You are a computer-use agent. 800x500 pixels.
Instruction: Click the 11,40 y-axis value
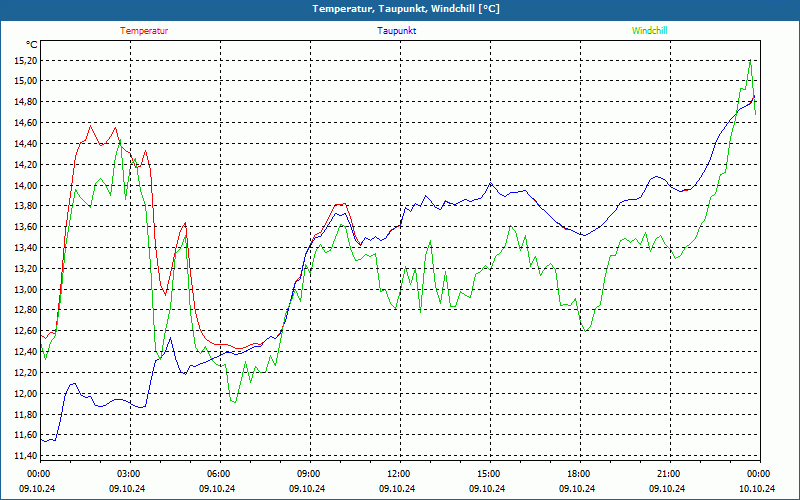(x=27, y=456)
